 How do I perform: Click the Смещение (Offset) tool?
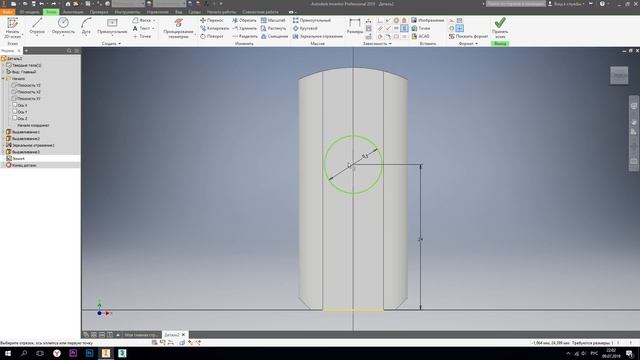274,36
